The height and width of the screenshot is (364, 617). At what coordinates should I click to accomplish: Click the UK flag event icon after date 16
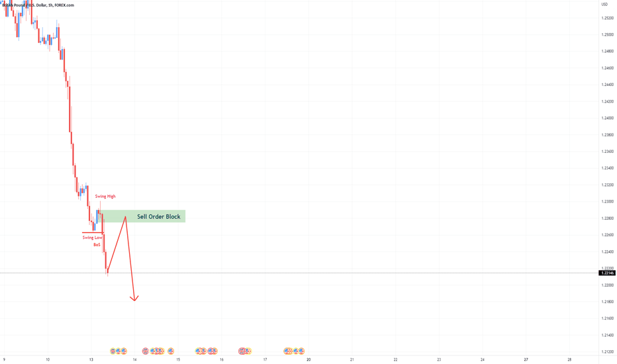pos(242,351)
